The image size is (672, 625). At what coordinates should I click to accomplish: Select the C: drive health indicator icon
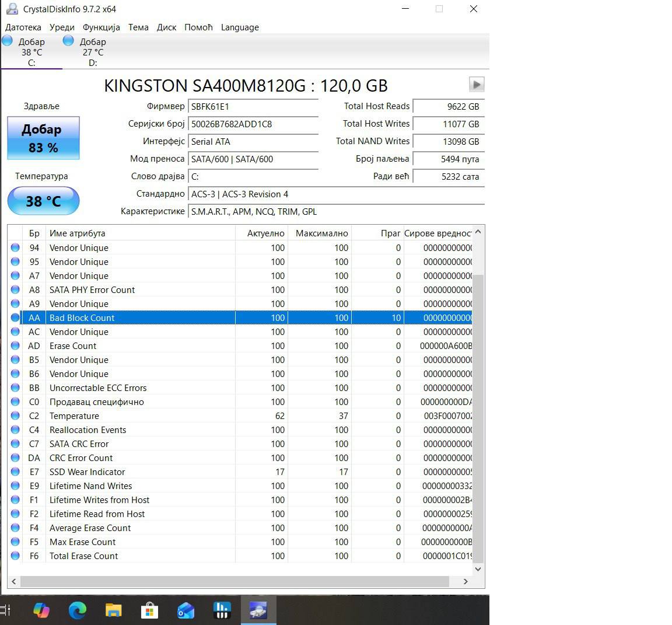(x=7, y=40)
